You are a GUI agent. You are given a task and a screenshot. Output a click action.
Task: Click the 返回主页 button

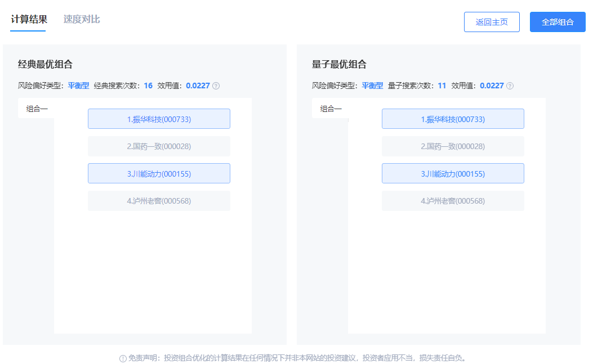(x=491, y=21)
